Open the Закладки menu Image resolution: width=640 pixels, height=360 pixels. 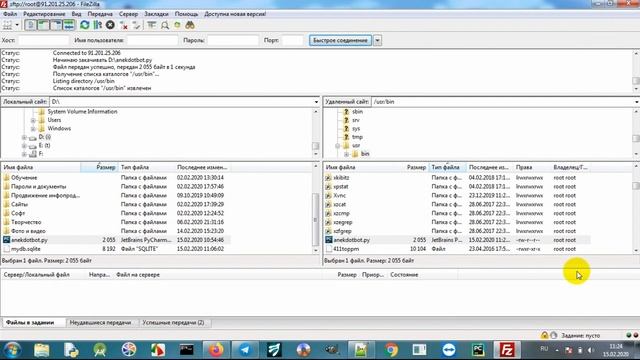click(156, 14)
